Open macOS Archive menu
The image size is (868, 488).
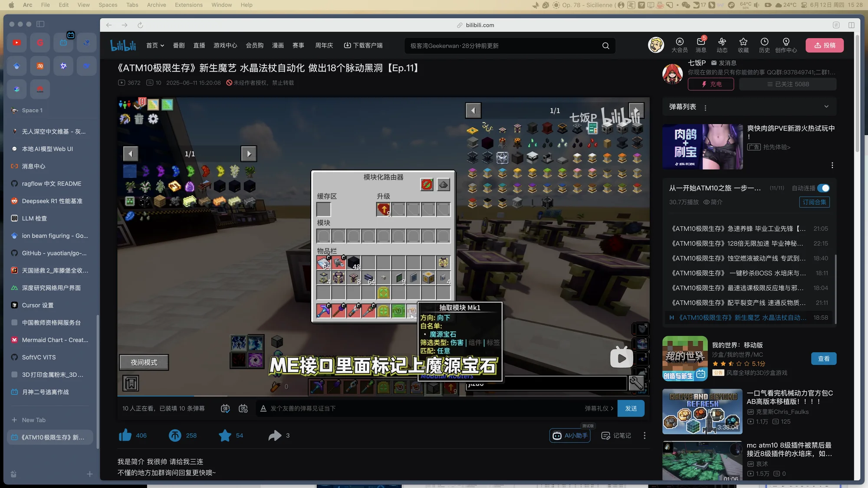coord(156,5)
